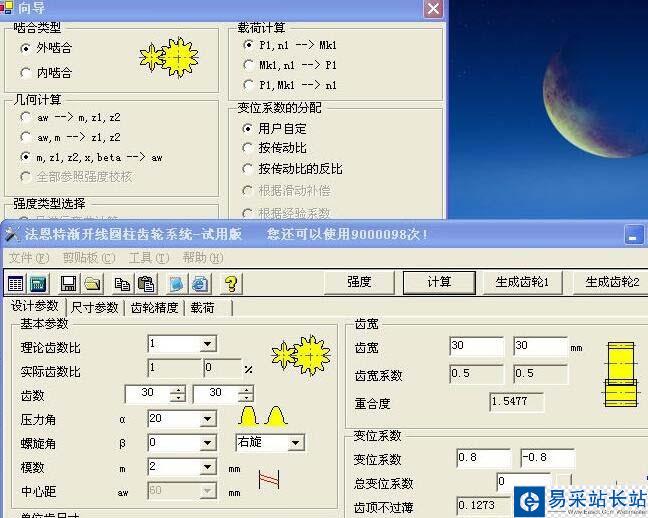Open the 右旋 helix direction dropdown
This screenshot has height=518, width=648.
click(295, 443)
